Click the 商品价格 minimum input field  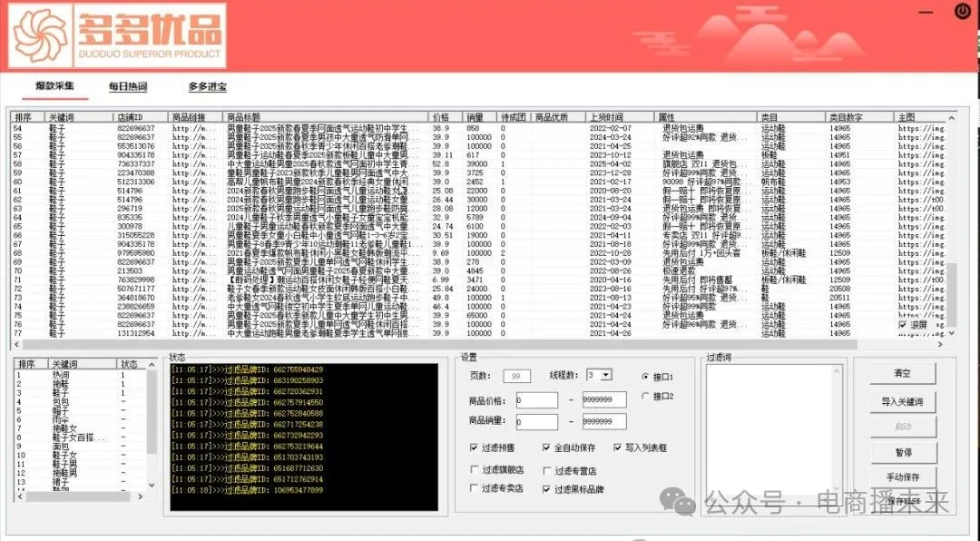click(536, 399)
